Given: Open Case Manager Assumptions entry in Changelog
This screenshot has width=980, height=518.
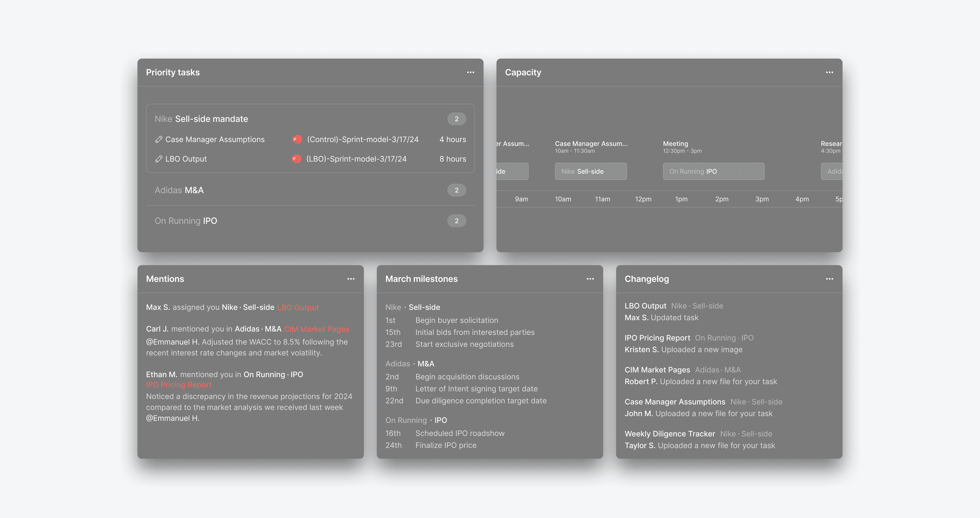Looking at the screenshot, I should (x=675, y=402).
